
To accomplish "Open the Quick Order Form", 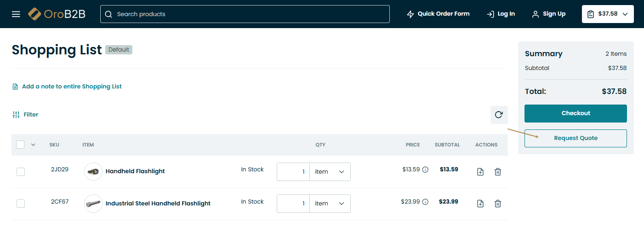I will coord(438,14).
